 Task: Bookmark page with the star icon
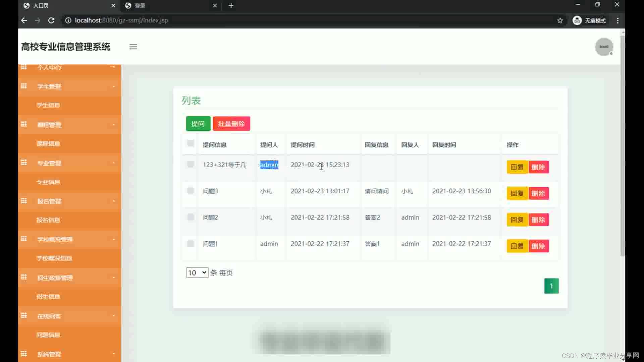[560, 20]
